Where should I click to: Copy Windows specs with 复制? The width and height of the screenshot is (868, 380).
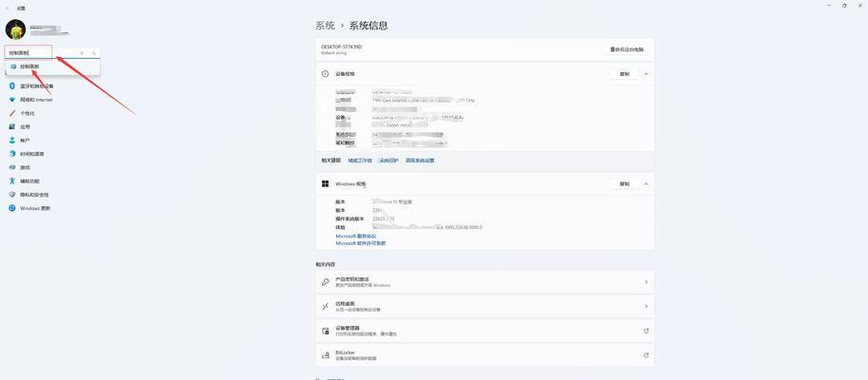625,183
